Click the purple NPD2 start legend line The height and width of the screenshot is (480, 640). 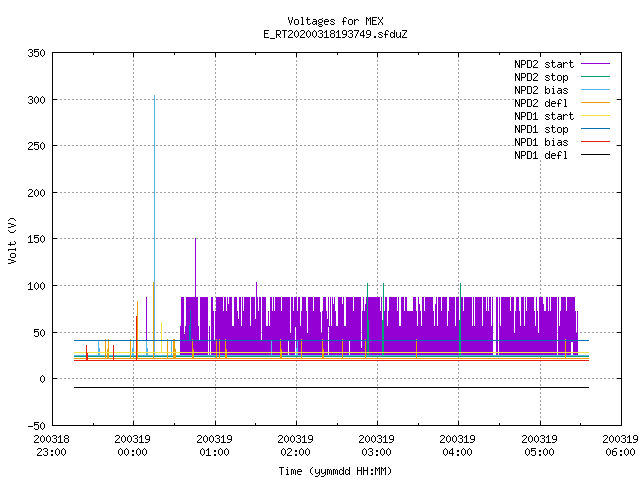[x=595, y=64]
